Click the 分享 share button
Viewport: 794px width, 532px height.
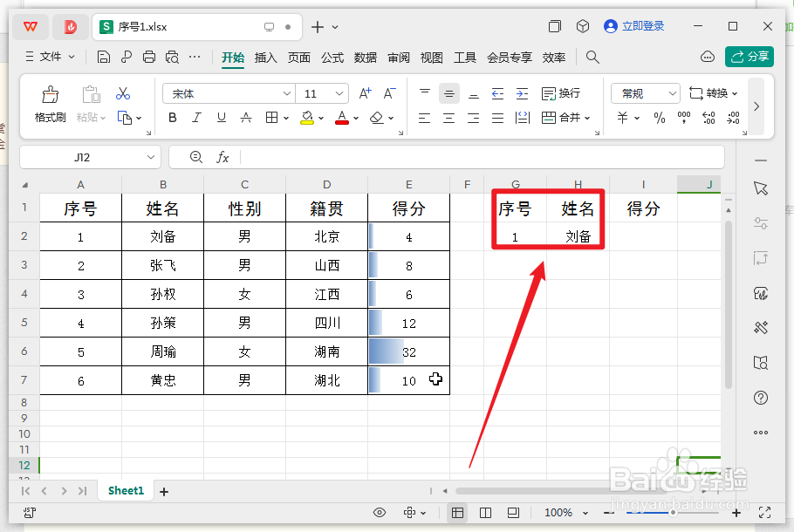(x=749, y=58)
